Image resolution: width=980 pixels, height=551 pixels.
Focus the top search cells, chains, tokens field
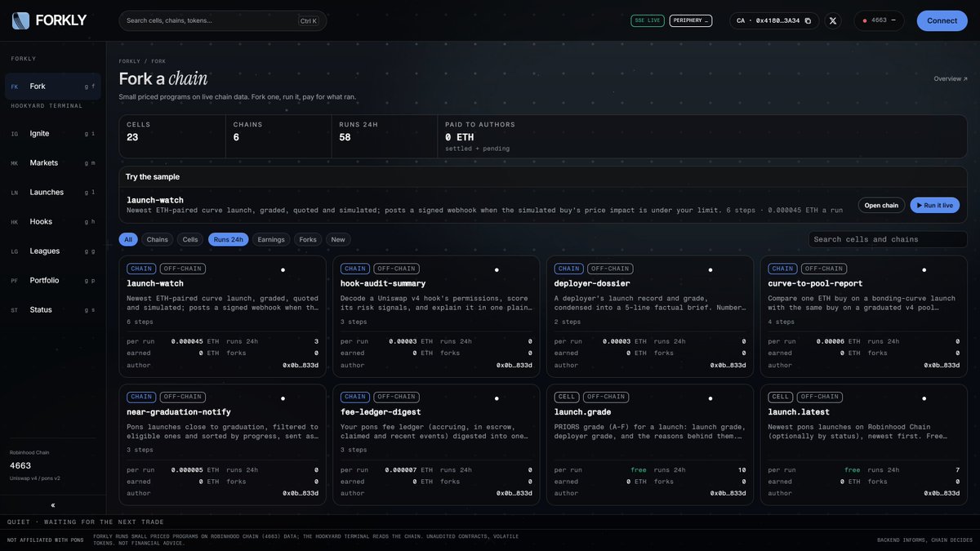coord(222,20)
